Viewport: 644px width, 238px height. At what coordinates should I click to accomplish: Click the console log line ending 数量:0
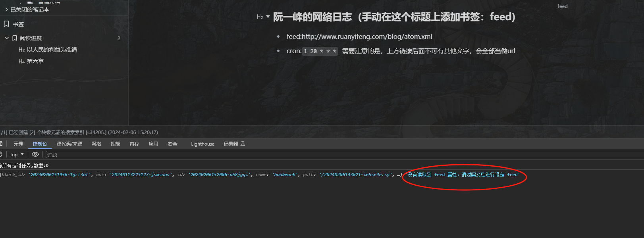point(24,165)
